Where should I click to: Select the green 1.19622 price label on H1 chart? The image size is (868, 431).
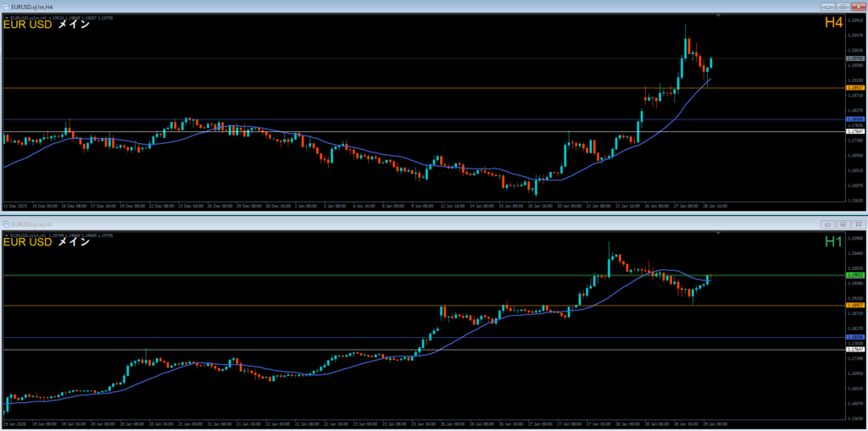pyautogui.click(x=855, y=275)
